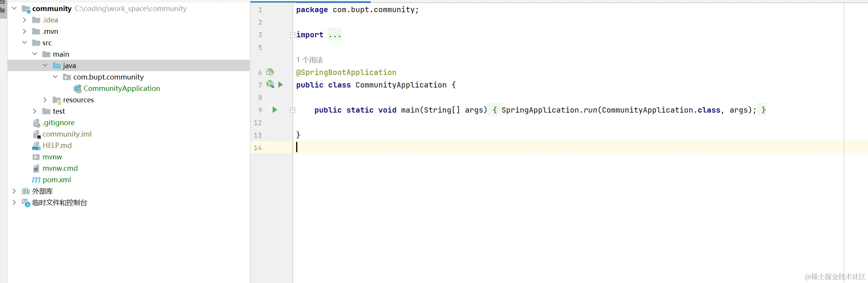Click the community project module icon
Viewport: 868px width, 283px height.
[26, 8]
